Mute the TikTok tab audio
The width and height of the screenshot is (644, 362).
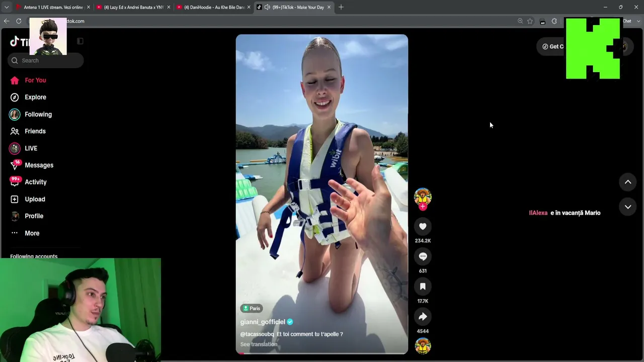(267, 7)
